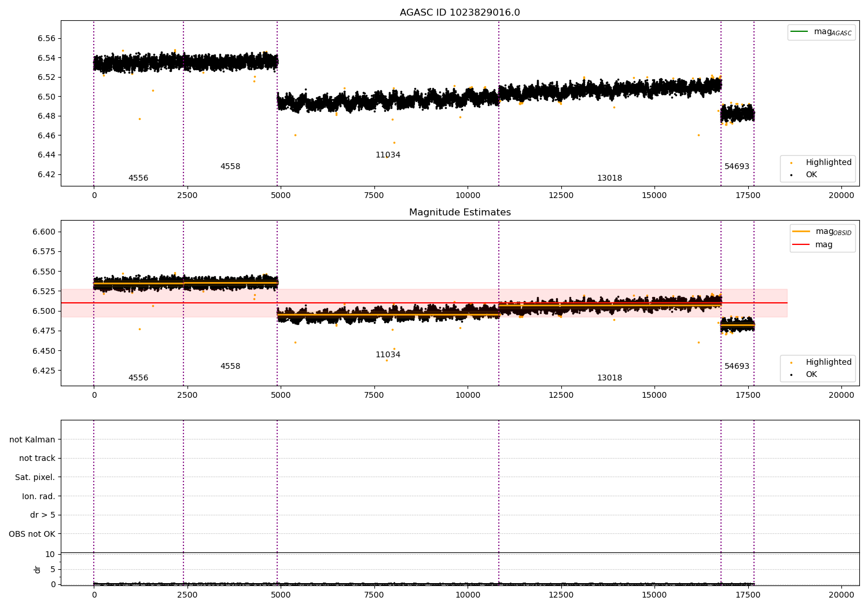This screenshot has height=608, width=868.
Task: Click the 12500 x-tick under the bottom plot
Action: pyautogui.click(x=561, y=595)
